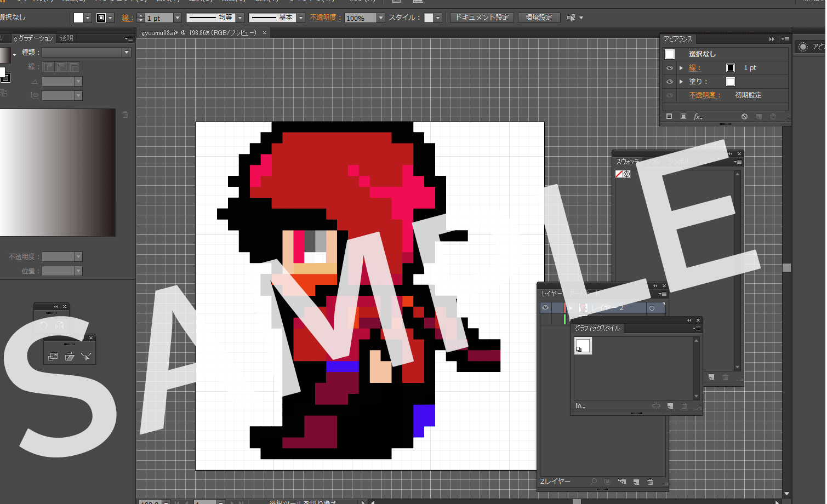This screenshot has height=504, width=827.
Task: Click orange 線 stroke link in control bar
Action: tap(126, 18)
